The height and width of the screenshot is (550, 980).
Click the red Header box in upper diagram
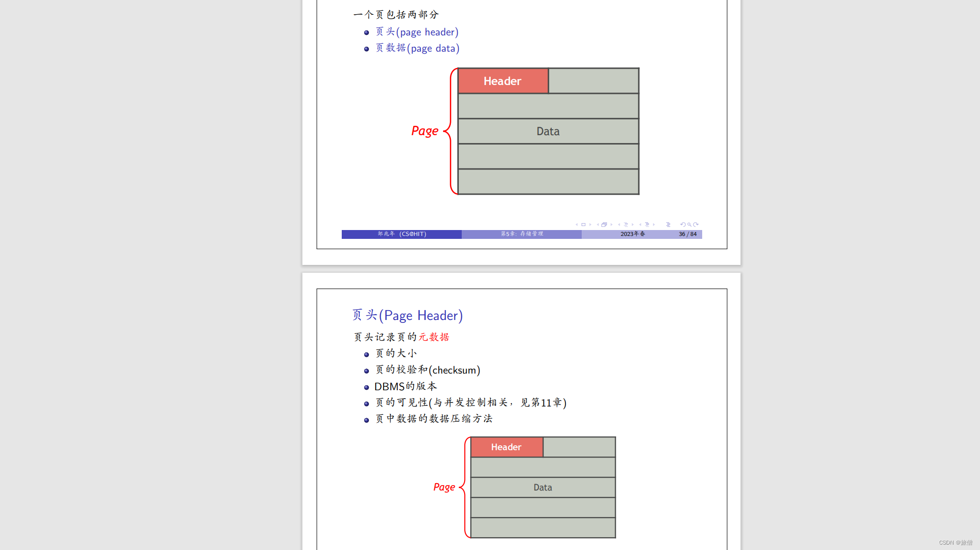point(503,81)
